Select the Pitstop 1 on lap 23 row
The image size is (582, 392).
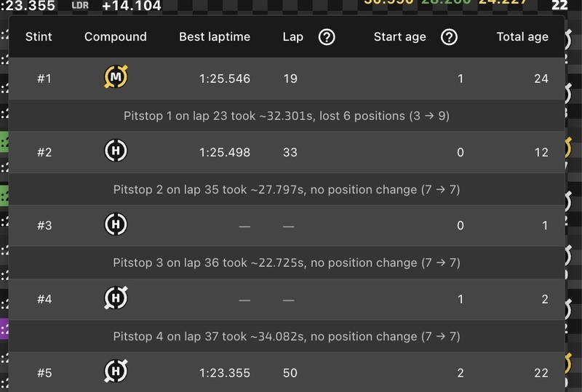click(x=287, y=116)
